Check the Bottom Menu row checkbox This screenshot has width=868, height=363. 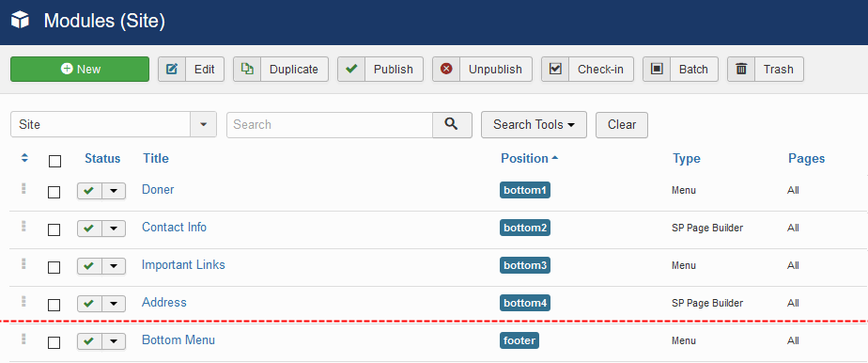(54, 343)
